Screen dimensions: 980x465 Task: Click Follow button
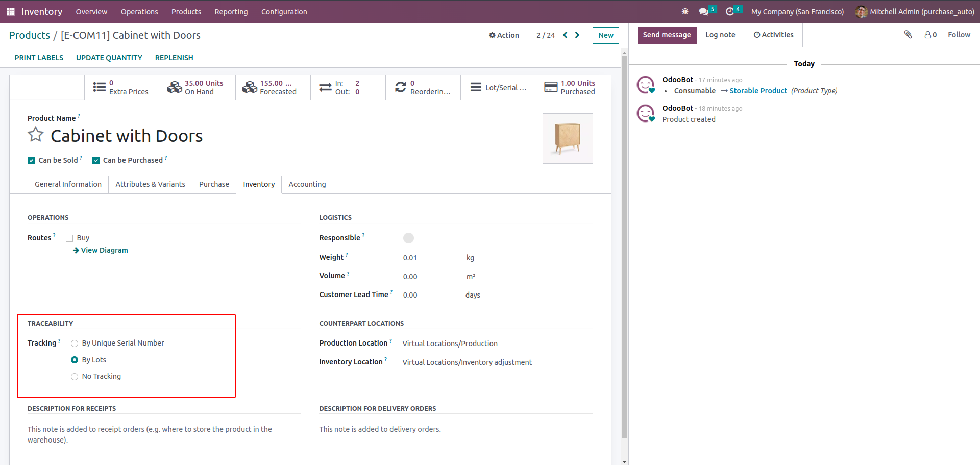click(x=959, y=35)
